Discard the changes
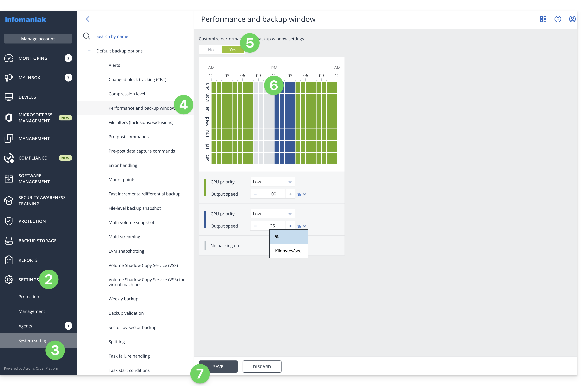This screenshot has width=588, height=386. coord(262,367)
